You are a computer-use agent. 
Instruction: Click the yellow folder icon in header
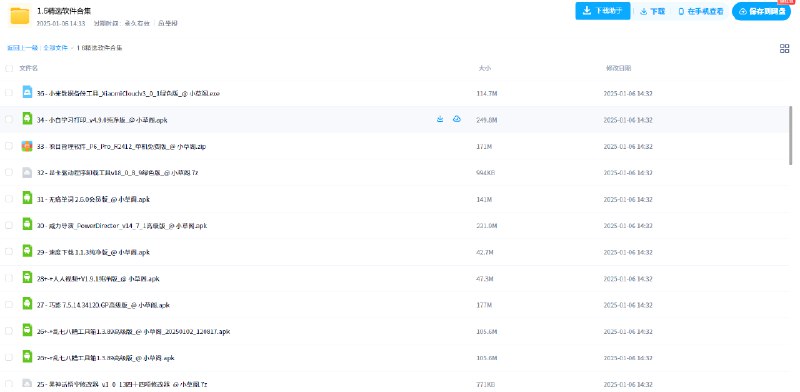pos(20,16)
